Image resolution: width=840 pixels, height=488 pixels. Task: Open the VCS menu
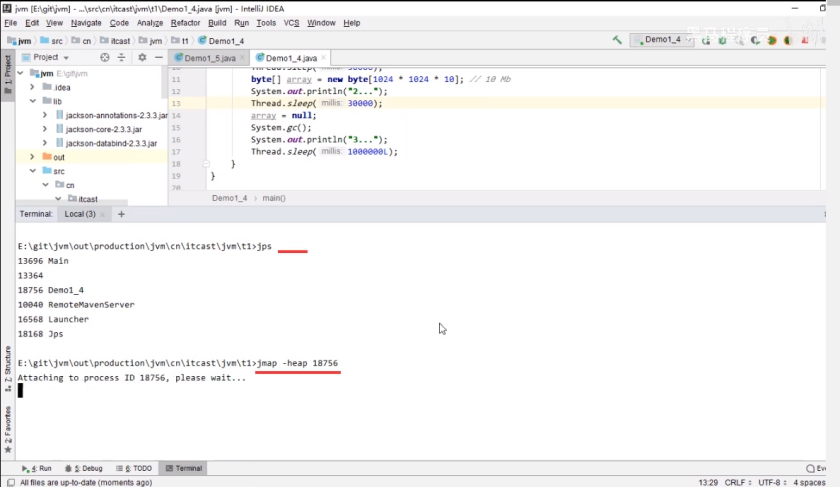[x=291, y=23]
